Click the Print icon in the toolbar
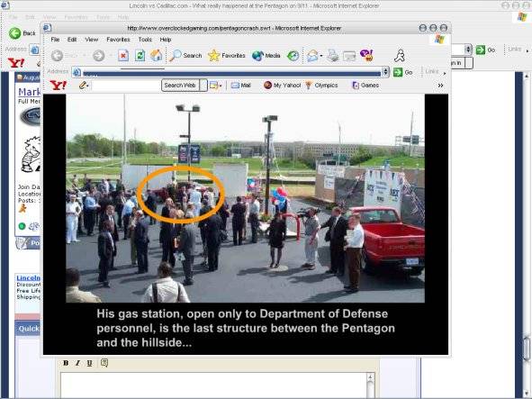Viewport: 532px width, 399px height. (x=332, y=56)
